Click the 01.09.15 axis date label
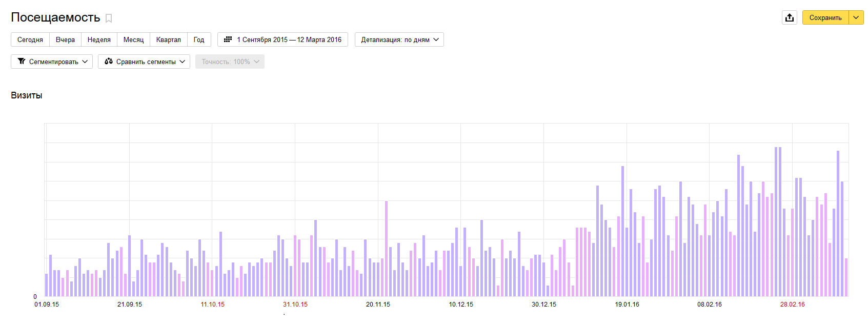868x325 pixels. click(47, 304)
